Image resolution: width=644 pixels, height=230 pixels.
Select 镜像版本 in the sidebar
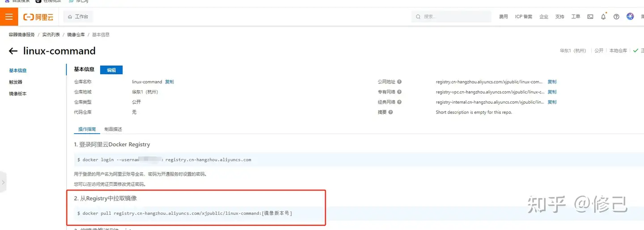click(x=18, y=94)
